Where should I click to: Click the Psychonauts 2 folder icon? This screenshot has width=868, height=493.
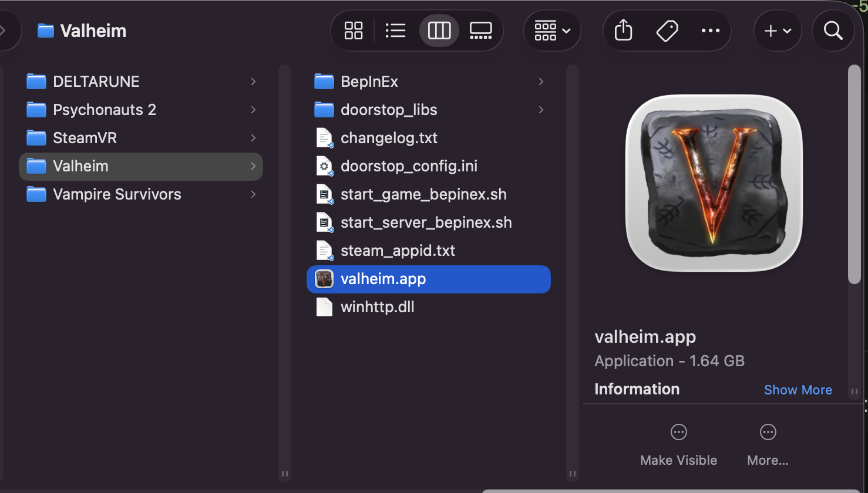[x=36, y=110]
